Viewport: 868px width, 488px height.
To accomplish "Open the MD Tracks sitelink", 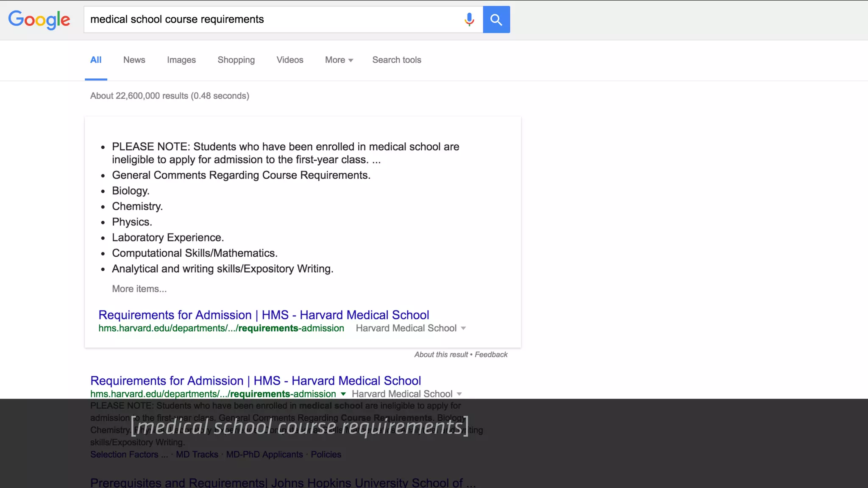I will [197, 454].
